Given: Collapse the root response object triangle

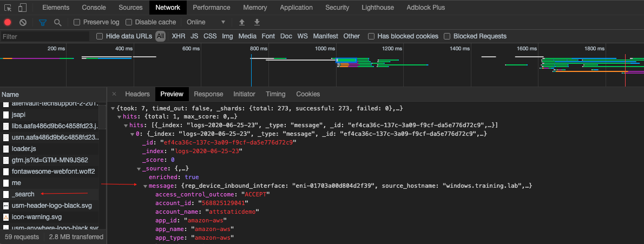Looking at the screenshot, I should [x=113, y=108].
